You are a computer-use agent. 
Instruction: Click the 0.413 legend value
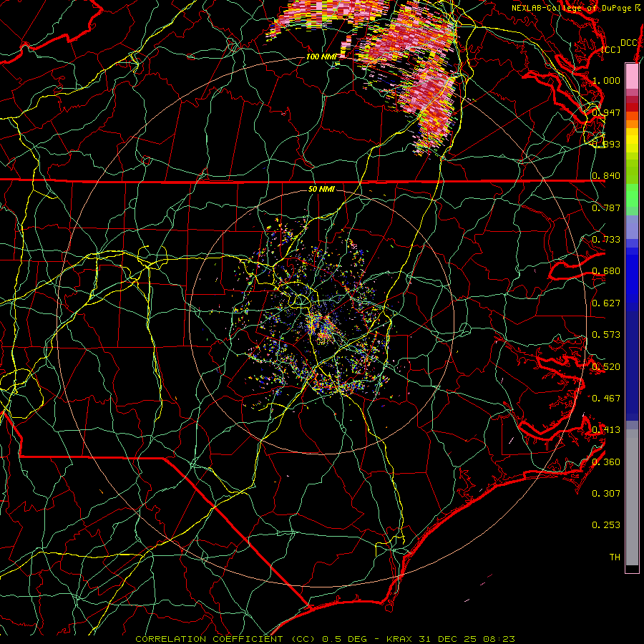point(606,430)
